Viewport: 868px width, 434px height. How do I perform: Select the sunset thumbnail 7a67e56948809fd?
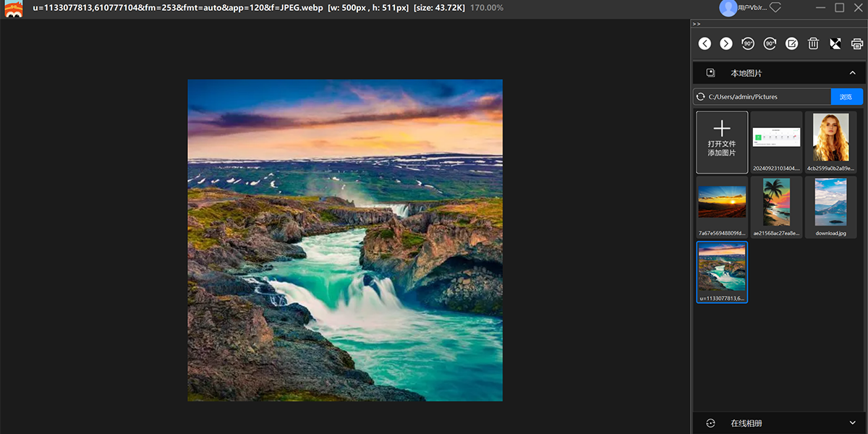click(x=722, y=206)
